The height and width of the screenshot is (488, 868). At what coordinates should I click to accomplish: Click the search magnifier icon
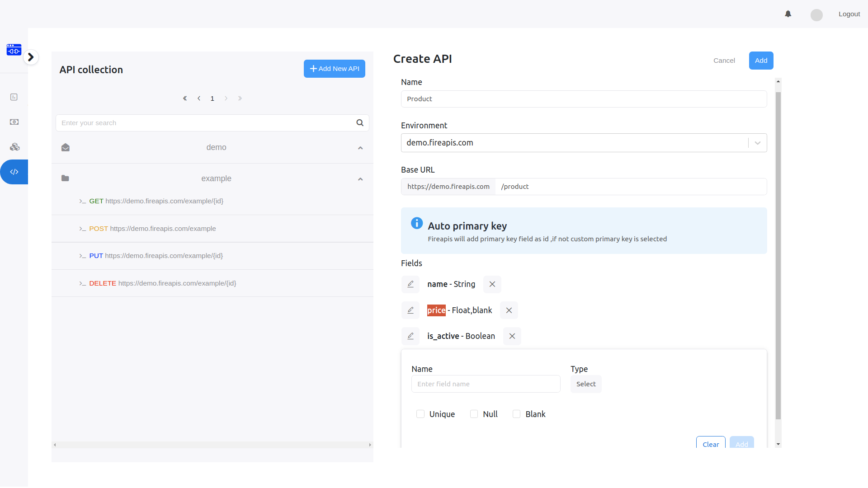coord(360,123)
